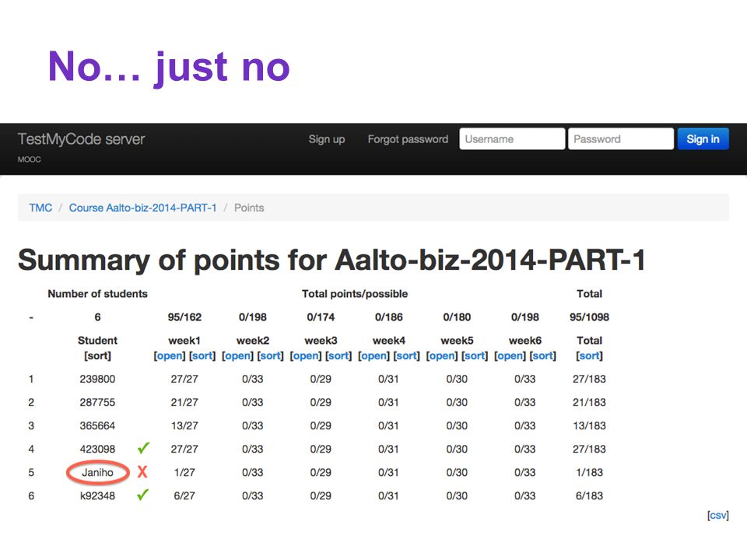Sort by week5 points
The width and height of the screenshot is (747, 560).
475,355
